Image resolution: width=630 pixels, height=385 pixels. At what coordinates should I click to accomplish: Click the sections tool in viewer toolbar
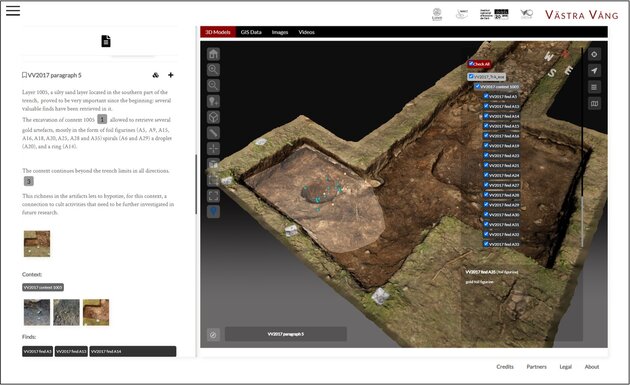tap(213, 164)
